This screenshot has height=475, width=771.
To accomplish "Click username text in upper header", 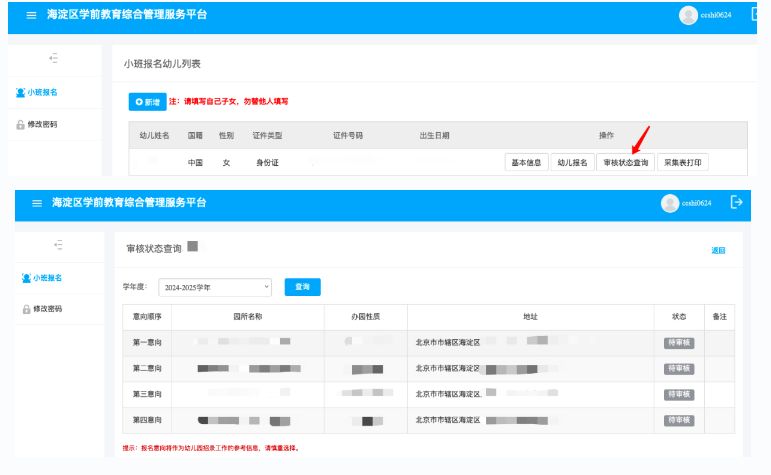I will [x=716, y=15].
